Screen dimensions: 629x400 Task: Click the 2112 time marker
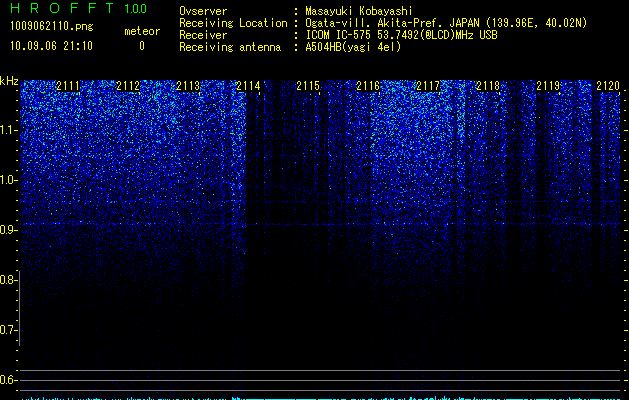128,86
